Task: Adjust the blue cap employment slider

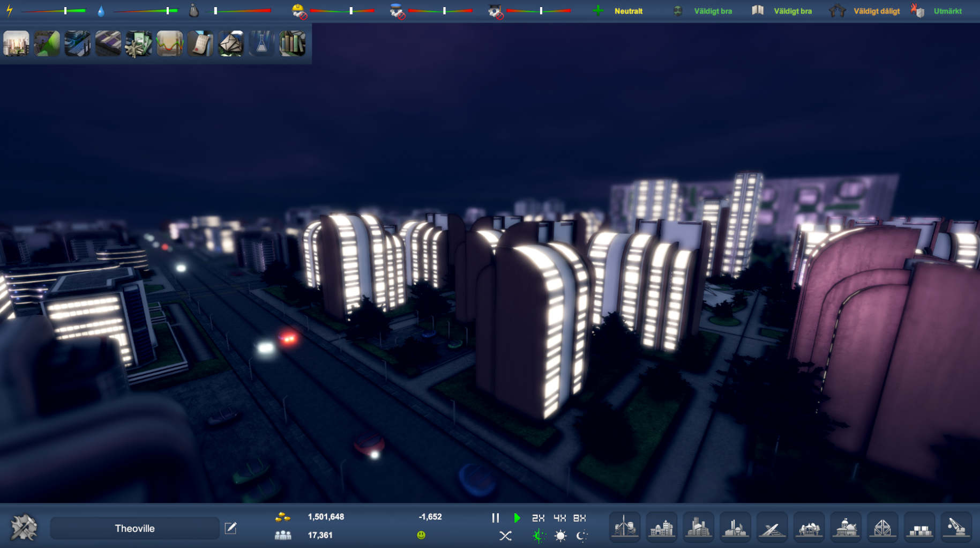Action: 440,11
